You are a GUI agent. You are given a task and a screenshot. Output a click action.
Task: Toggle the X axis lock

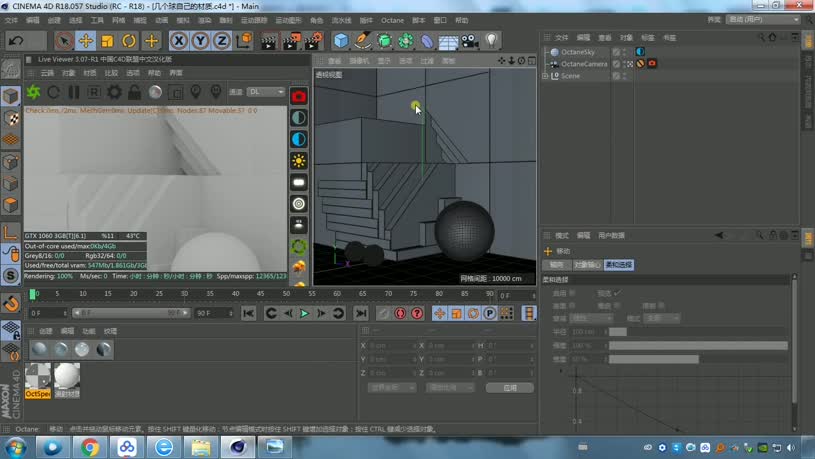(x=179, y=41)
